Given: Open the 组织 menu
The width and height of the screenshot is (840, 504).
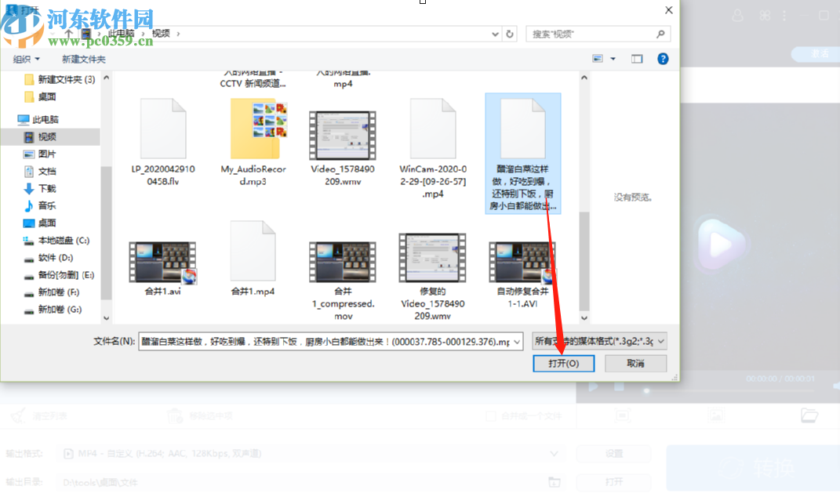Looking at the screenshot, I should click(x=26, y=59).
